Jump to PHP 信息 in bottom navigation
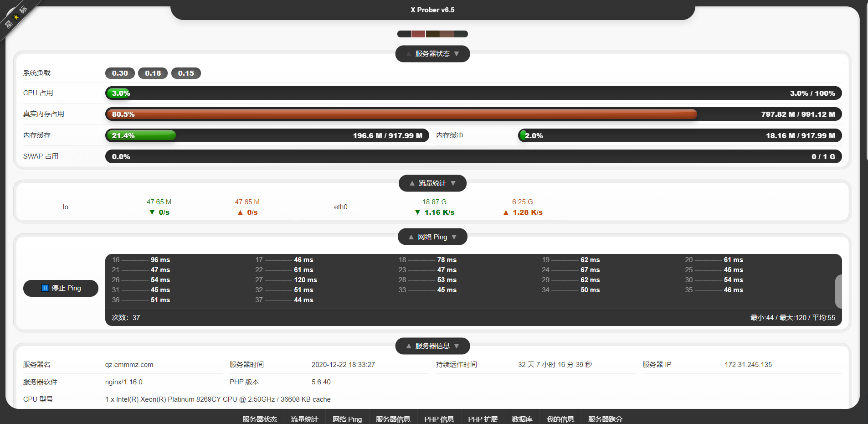This screenshot has width=868, height=424. 439,419
